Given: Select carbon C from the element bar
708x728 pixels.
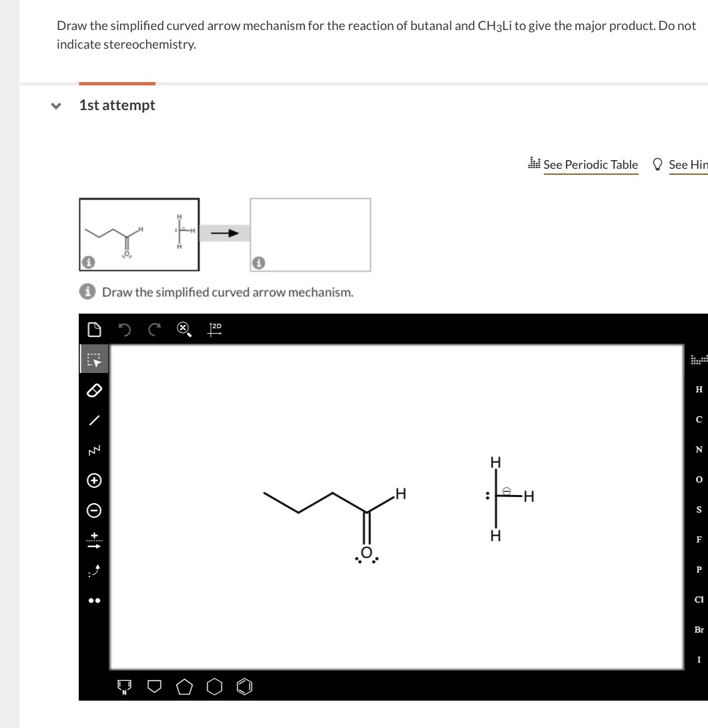Looking at the screenshot, I should click(x=699, y=419).
